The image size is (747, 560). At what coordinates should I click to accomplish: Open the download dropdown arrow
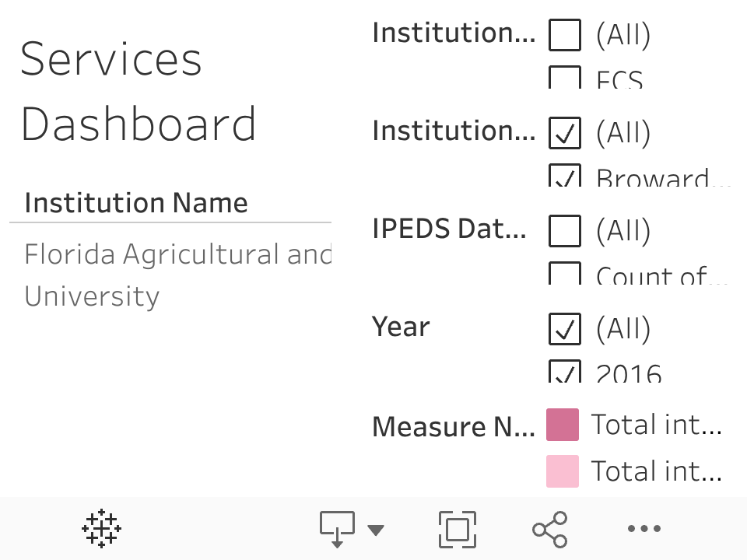pos(376,530)
